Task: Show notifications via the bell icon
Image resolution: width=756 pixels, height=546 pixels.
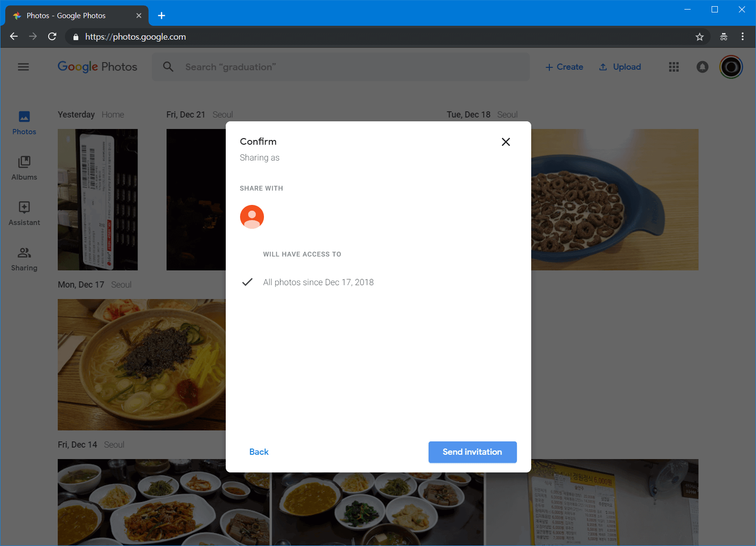Action: [x=702, y=67]
